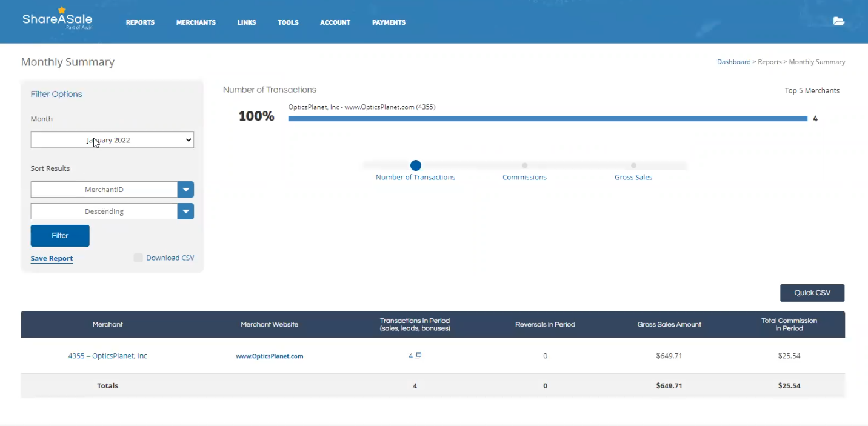The width and height of the screenshot is (868, 426).
Task: Click the $649.71 gross sales value for OpticsPlanet
Action: (x=669, y=356)
